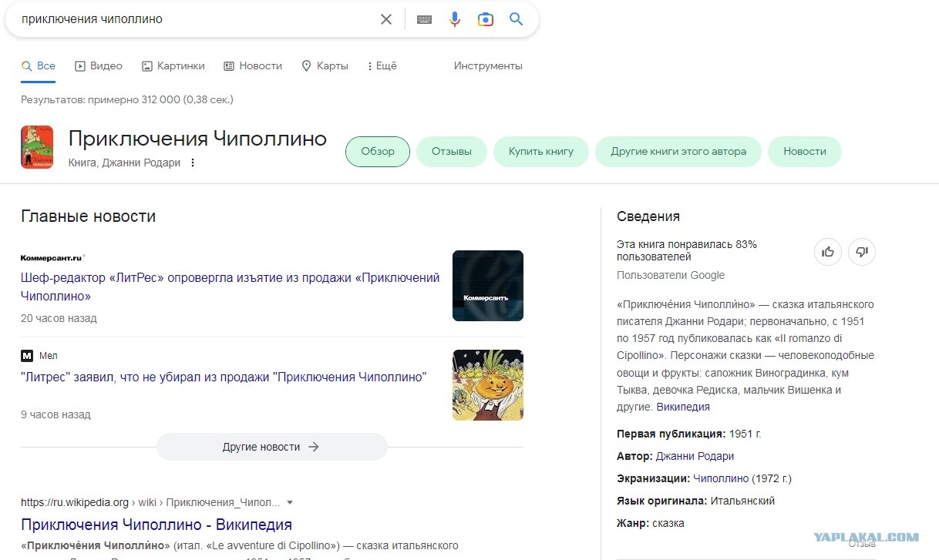The height and width of the screenshot is (560, 939).
Task: Expand the Ещё menu
Action: pyautogui.click(x=382, y=66)
